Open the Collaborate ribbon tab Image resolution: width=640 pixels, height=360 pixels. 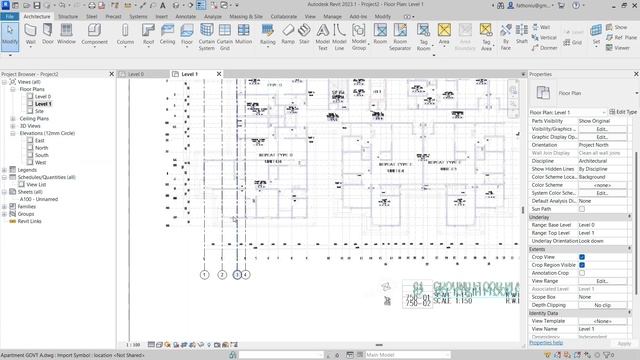coord(284,16)
